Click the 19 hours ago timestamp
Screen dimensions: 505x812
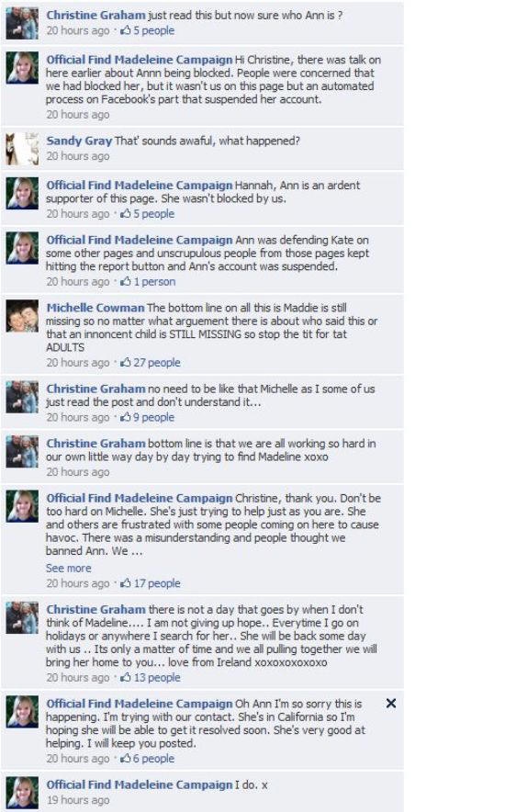(78, 799)
